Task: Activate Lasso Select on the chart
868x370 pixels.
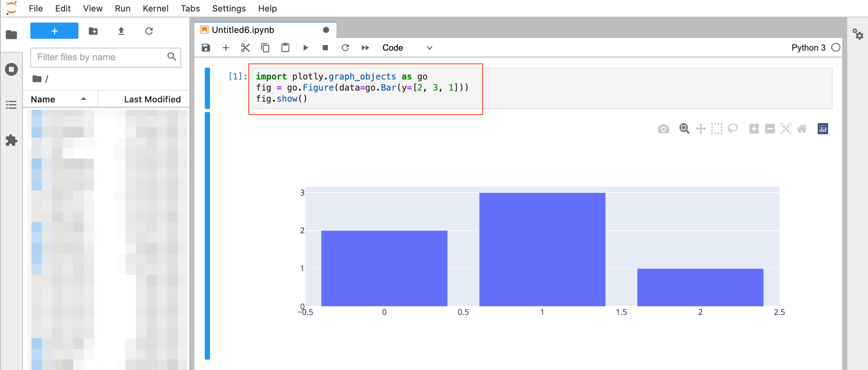Action: click(x=733, y=129)
